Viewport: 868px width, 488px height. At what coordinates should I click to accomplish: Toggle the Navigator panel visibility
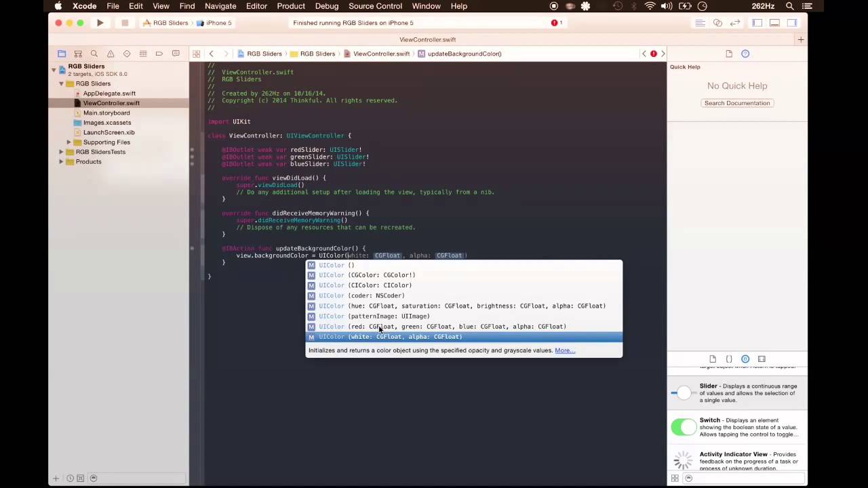pyautogui.click(x=757, y=23)
